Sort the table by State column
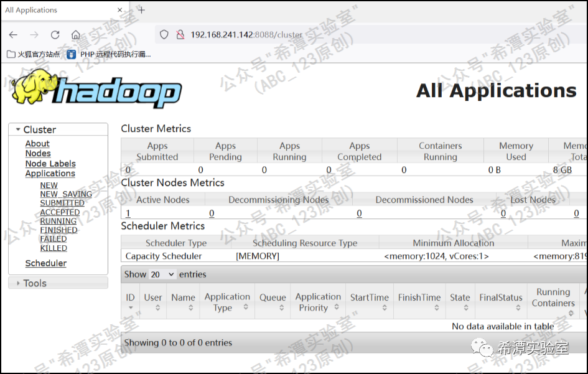Screen dimensions: 588x374 [x=460, y=302]
